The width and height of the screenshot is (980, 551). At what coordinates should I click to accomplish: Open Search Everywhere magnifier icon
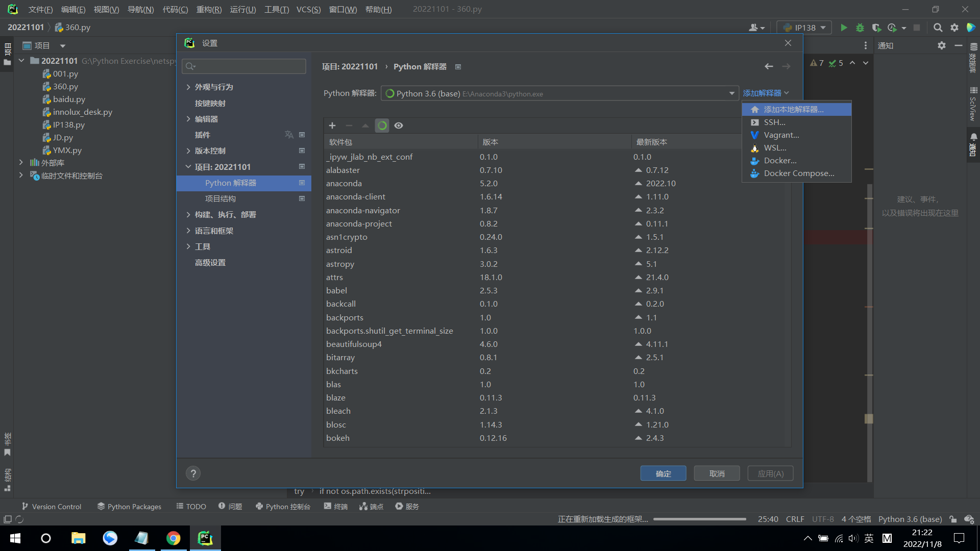[938, 28]
